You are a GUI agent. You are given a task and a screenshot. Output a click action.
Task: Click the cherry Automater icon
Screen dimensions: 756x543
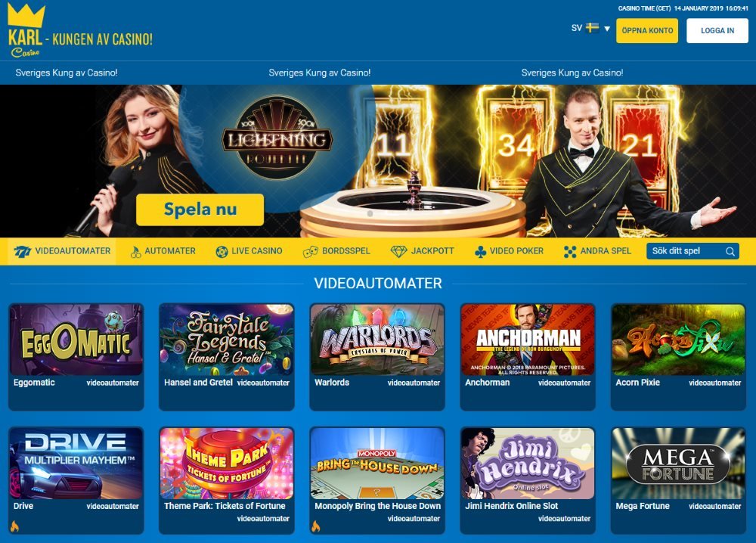click(135, 252)
